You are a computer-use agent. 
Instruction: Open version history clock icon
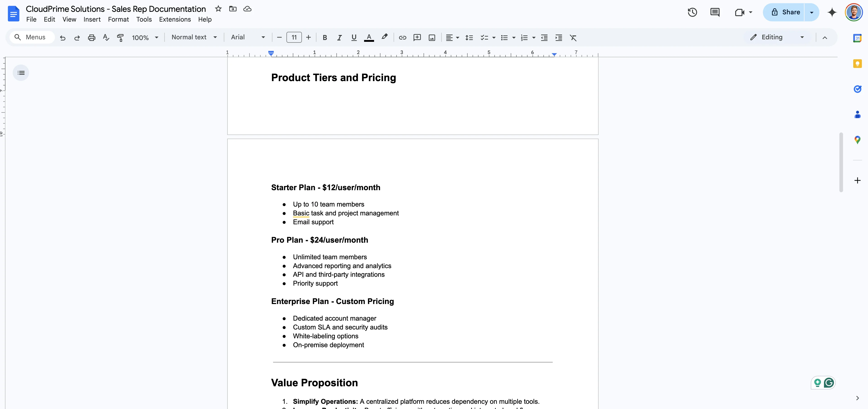click(x=692, y=12)
